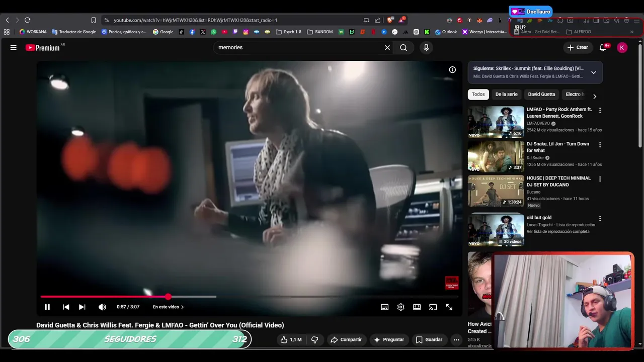The height and width of the screenshot is (362, 644).
Task: Cast video to a TV
Action: [433, 307]
